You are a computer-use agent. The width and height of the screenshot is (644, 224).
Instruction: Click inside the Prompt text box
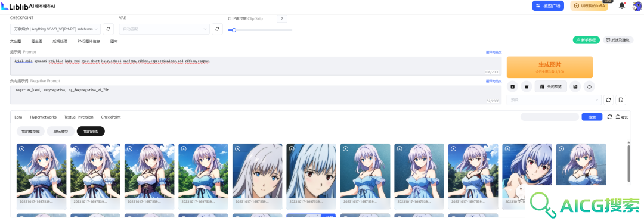pos(255,66)
